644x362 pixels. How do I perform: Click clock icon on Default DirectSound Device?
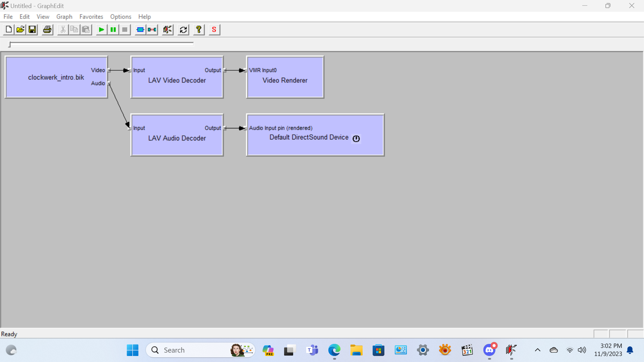pos(356,138)
